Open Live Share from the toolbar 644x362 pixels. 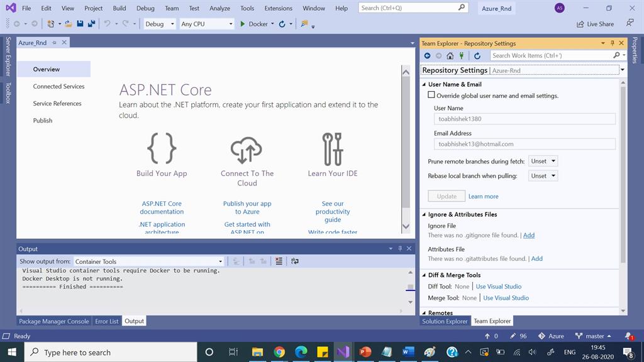tap(595, 24)
